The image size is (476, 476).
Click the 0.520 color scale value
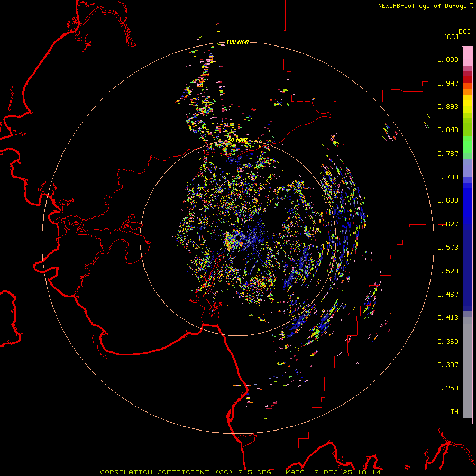[448, 271]
